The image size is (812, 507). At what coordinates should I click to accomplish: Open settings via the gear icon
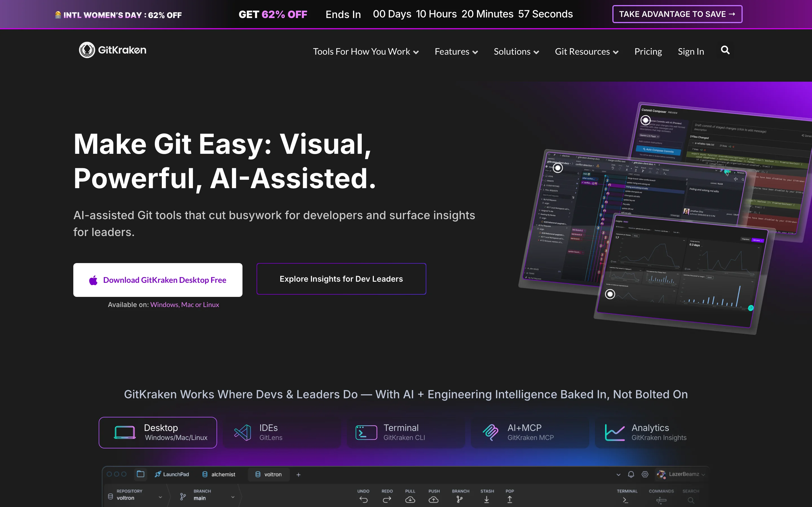(645, 474)
